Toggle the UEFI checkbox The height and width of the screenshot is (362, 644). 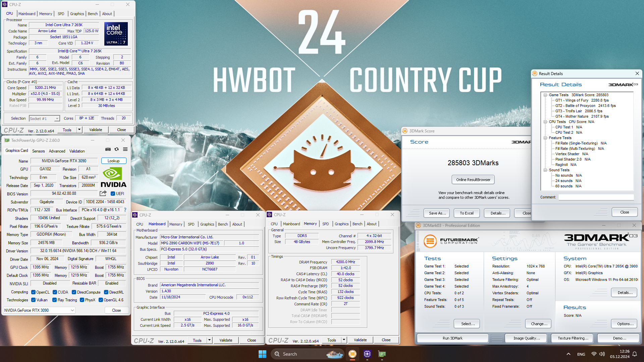(113, 194)
